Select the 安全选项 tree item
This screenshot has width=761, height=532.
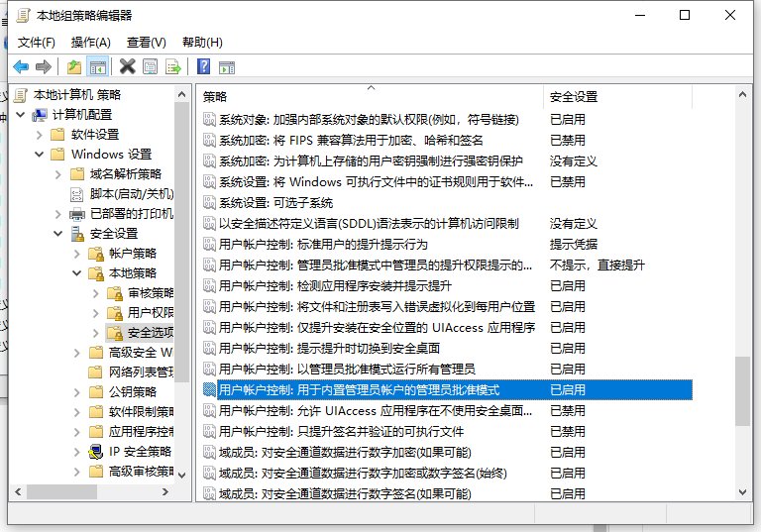pos(150,333)
